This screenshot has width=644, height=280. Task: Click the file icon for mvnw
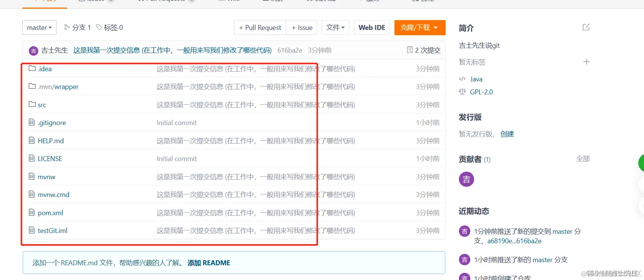(x=32, y=176)
